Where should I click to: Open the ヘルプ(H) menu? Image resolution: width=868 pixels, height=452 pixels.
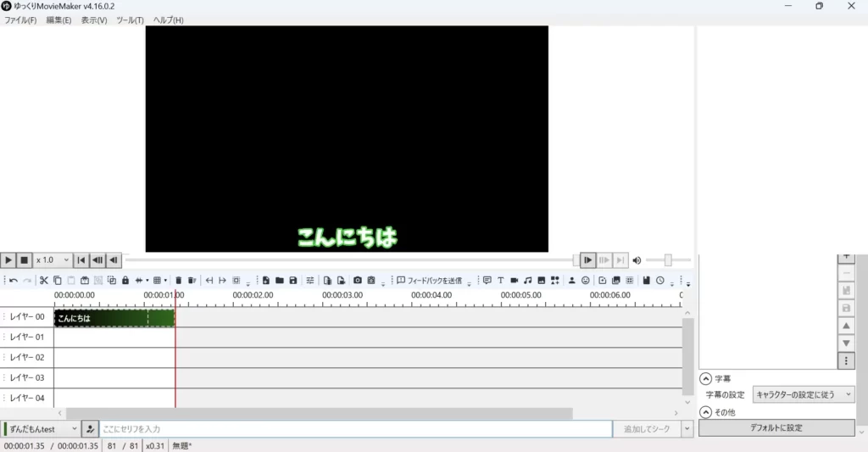coord(169,20)
